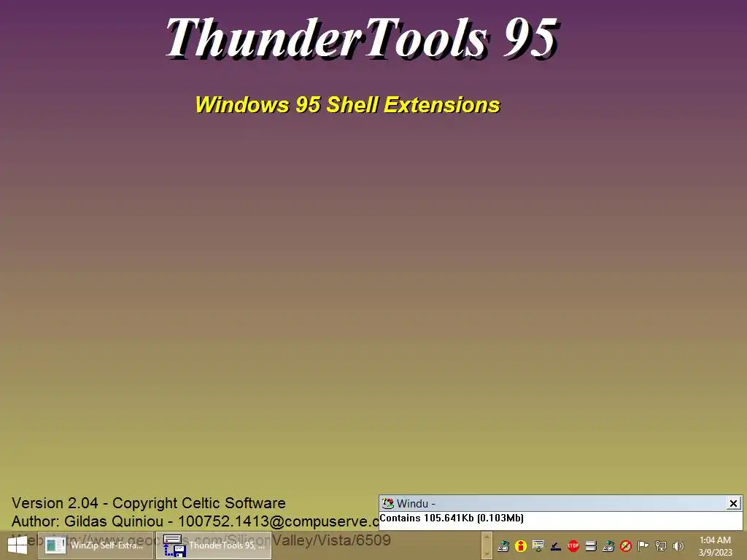Click the red prohibited-circle tray icon

626,546
